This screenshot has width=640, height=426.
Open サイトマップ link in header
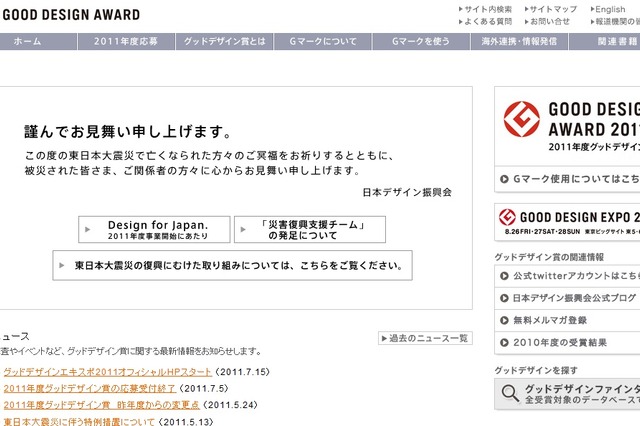(x=551, y=9)
